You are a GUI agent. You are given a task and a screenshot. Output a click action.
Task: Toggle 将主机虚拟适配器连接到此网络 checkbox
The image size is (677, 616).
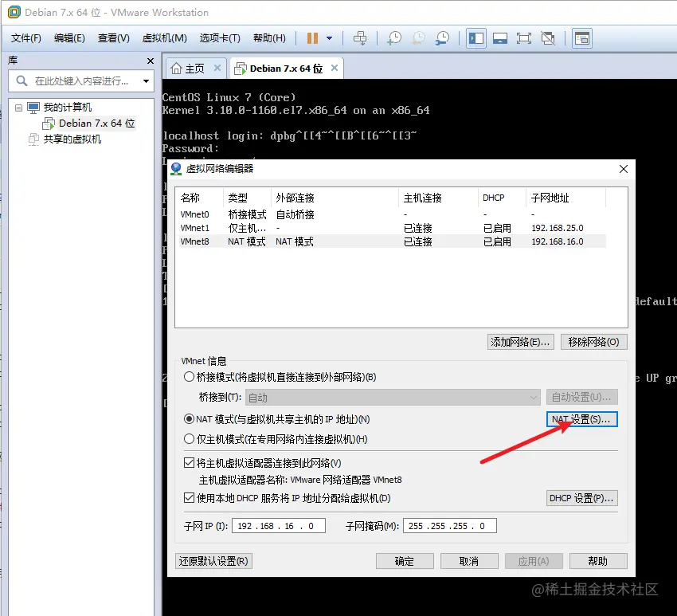189,463
